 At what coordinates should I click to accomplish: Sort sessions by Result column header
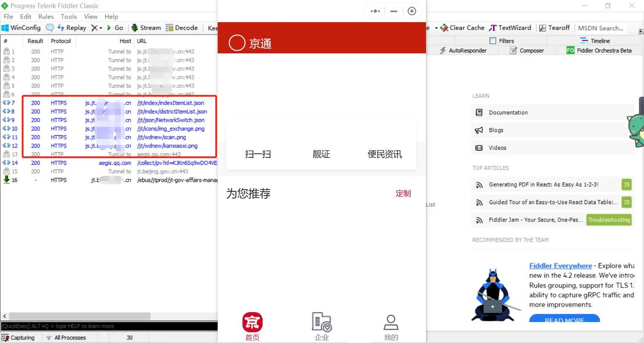click(x=35, y=41)
